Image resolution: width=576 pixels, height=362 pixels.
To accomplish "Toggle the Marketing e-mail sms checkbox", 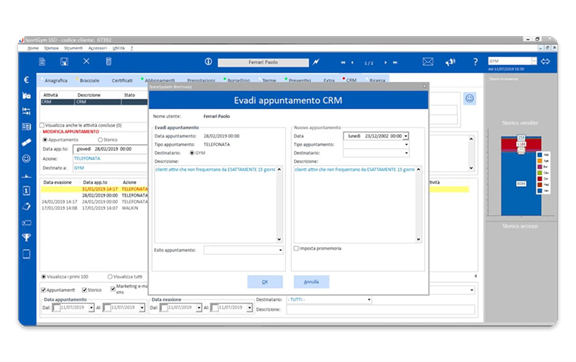I will click(x=113, y=289).
